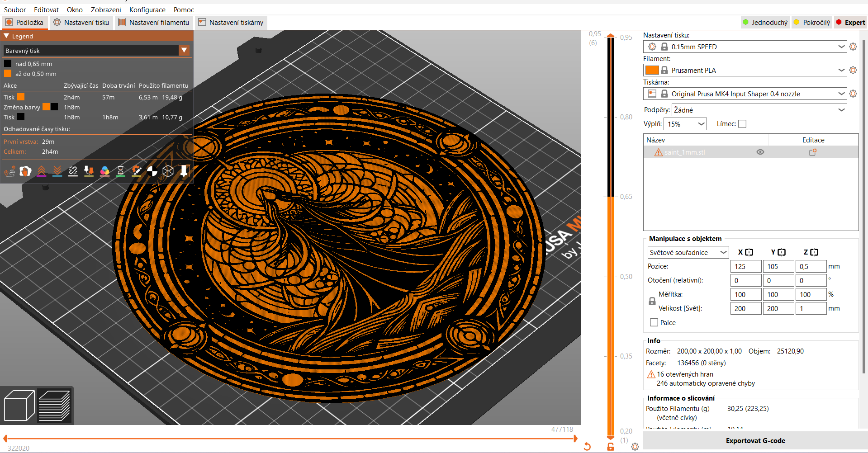868x453 pixels.
Task: Switch to the layers sliced preview view
Action: (54, 406)
